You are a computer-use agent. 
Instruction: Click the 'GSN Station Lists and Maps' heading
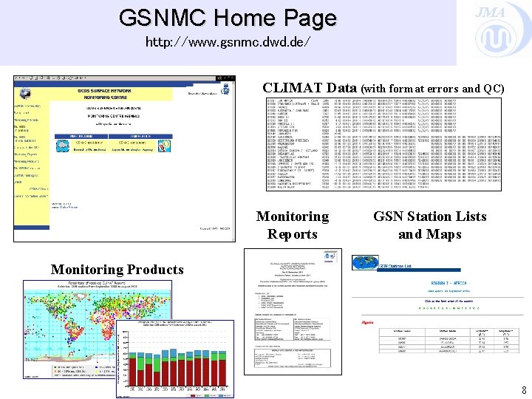[x=430, y=225]
